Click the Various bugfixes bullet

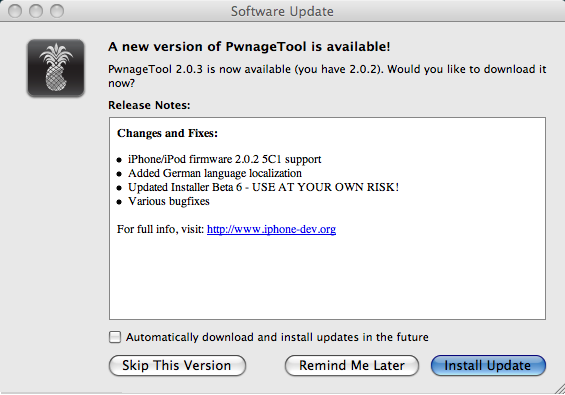tap(169, 201)
